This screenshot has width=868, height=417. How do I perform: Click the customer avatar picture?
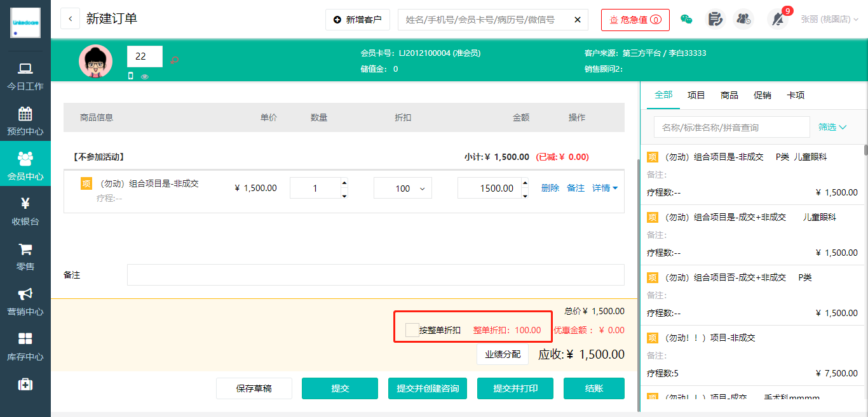click(x=96, y=61)
